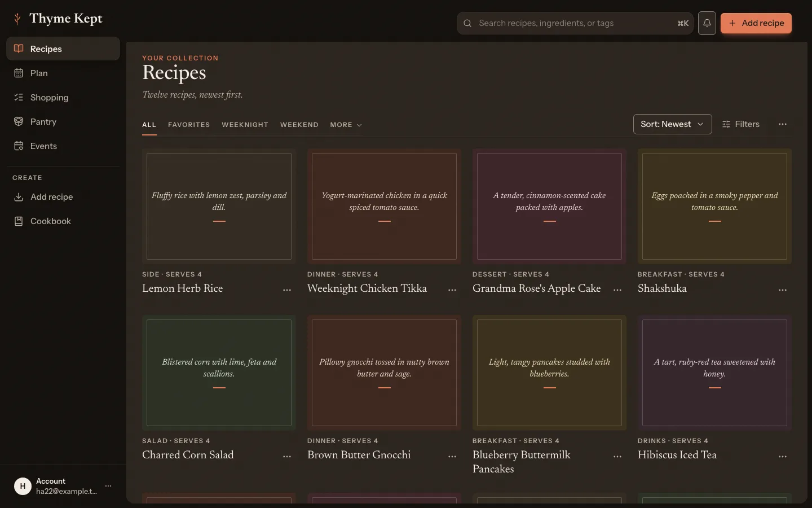
Task: Open the Grandma Rose's Apple Cake title
Action: pos(537,288)
